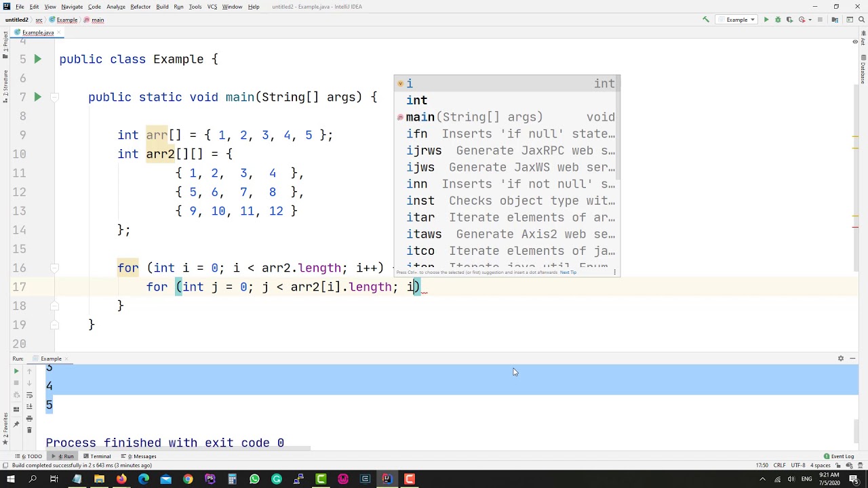This screenshot has height=488, width=868.
Task: Choose the 'i' variable completion suggestion
Action: pos(507,83)
